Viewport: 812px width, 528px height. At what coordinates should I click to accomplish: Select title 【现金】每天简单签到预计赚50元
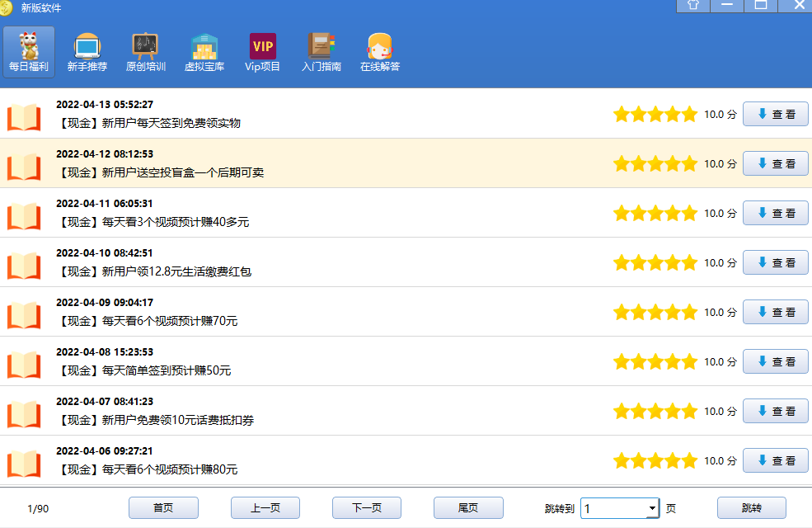[x=144, y=370]
